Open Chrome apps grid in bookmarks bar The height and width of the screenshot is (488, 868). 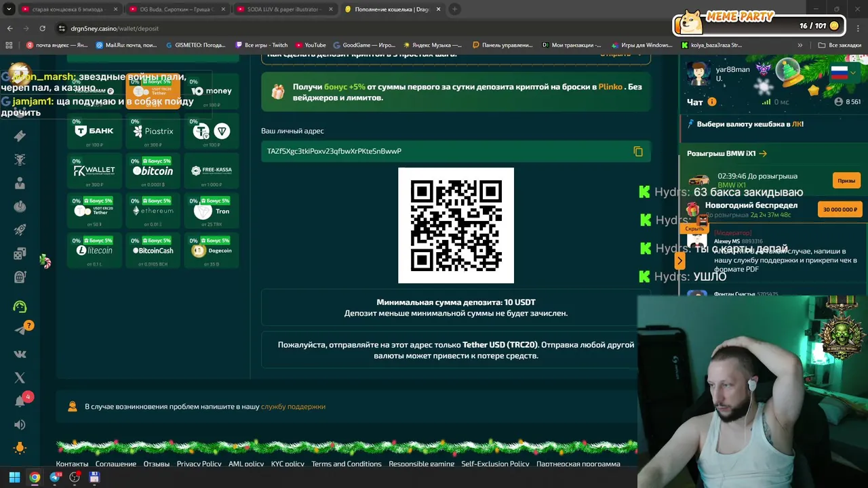point(9,45)
